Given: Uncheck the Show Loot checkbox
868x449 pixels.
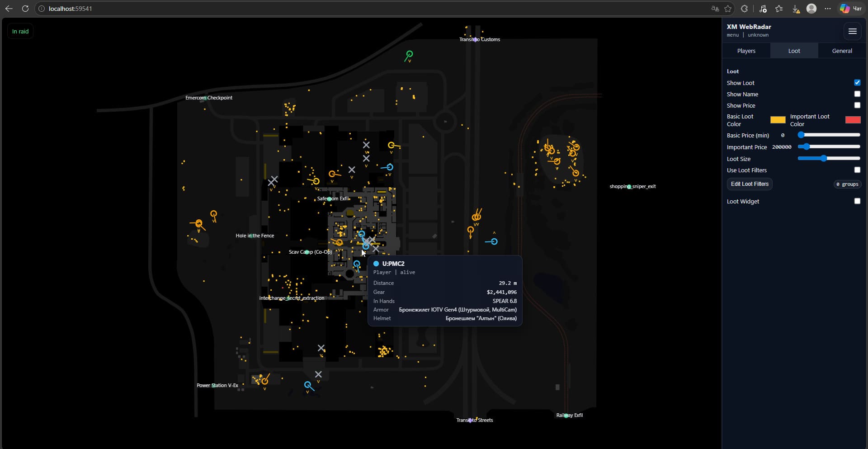Looking at the screenshot, I should pos(857,82).
